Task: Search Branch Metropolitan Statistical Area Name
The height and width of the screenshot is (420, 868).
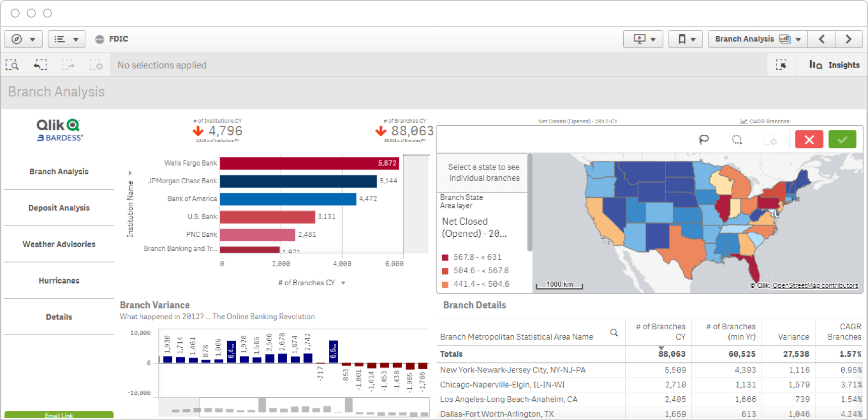Action: (614, 333)
